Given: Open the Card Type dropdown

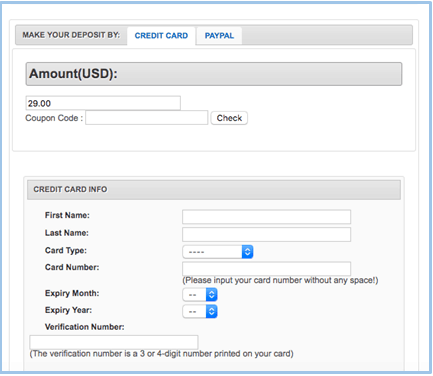Looking at the screenshot, I should point(218,252).
